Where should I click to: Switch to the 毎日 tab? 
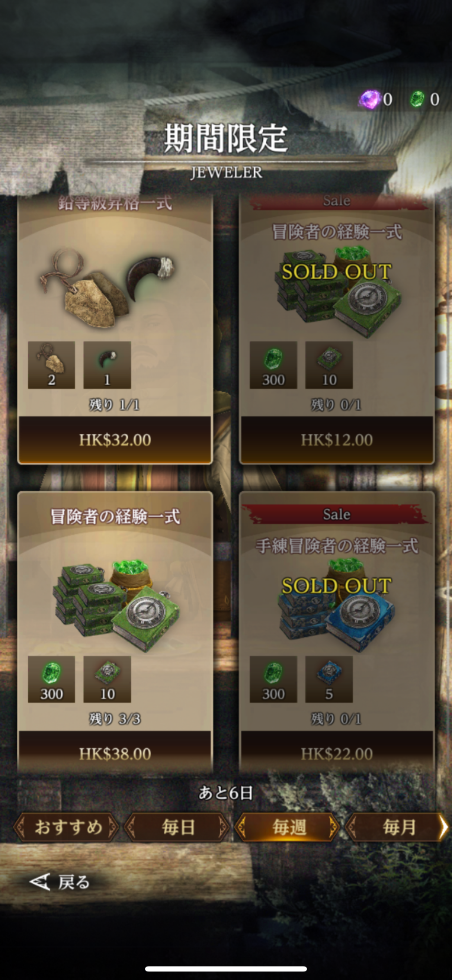[177, 827]
